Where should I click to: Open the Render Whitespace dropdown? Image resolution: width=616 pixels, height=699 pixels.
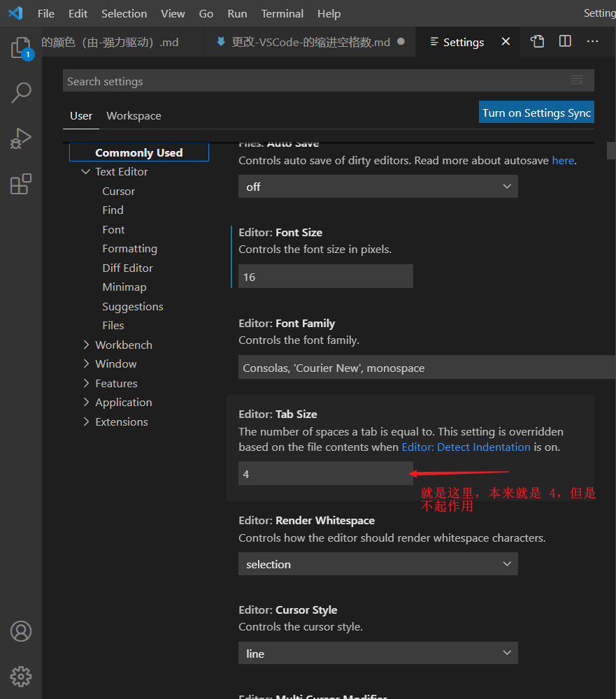[x=378, y=564]
